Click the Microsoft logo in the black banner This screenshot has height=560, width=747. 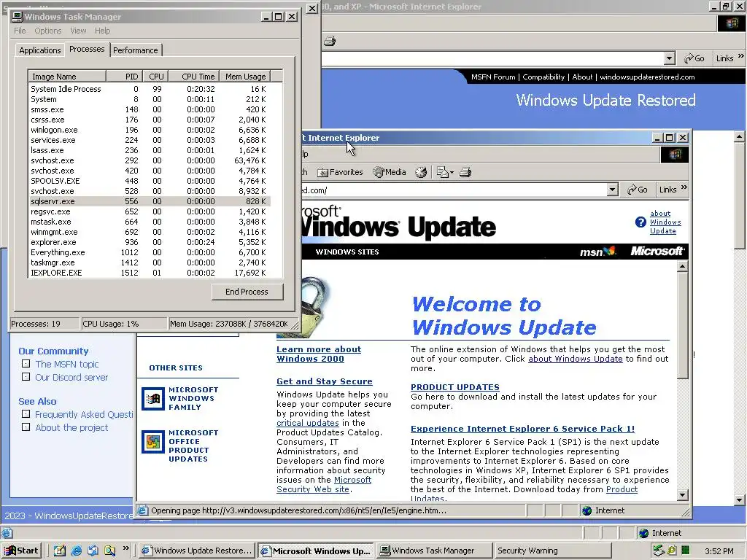pyautogui.click(x=657, y=251)
